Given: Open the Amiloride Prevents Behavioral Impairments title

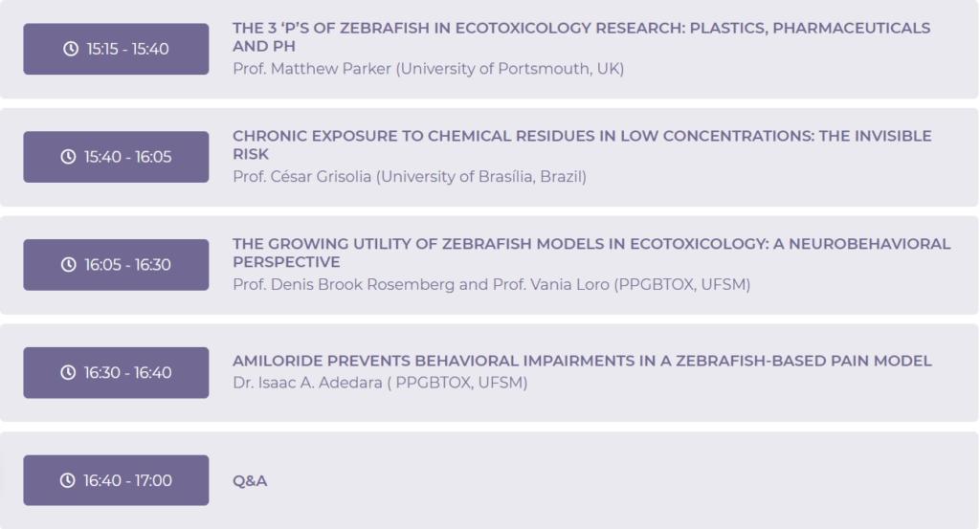Looking at the screenshot, I should point(581,361).
